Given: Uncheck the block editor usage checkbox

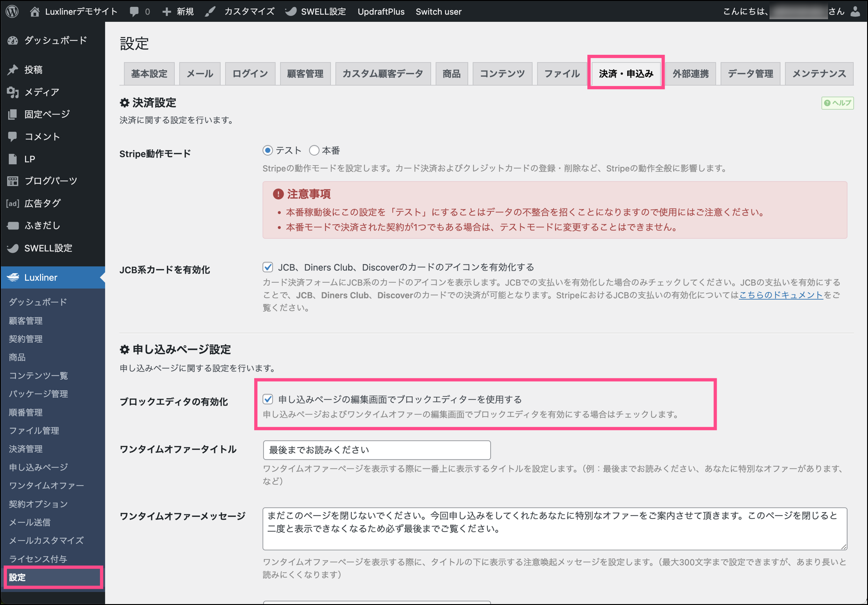Looking at the screenshot, I should [x=268, y=399].
